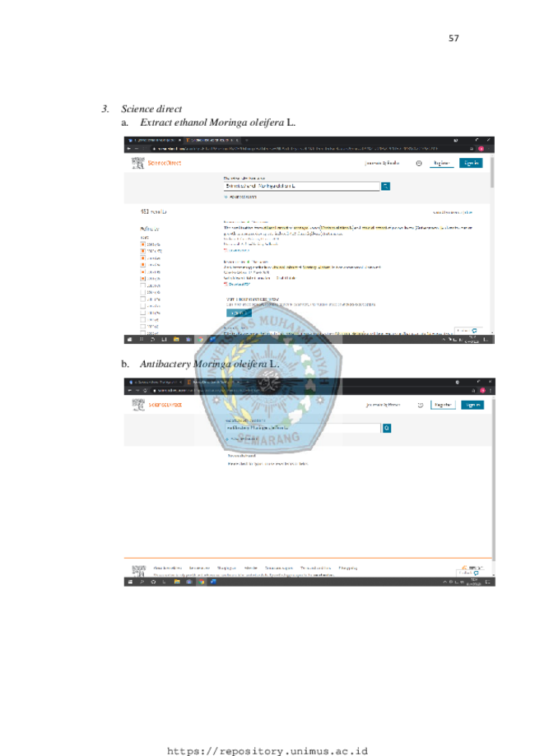Click page number 57

(x=454, y=38)
